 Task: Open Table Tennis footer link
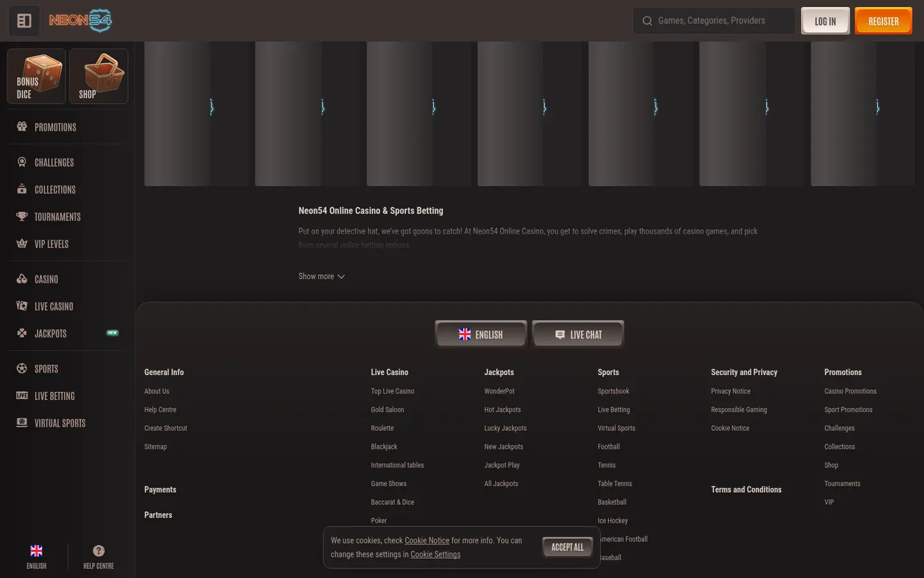point(615,484)
